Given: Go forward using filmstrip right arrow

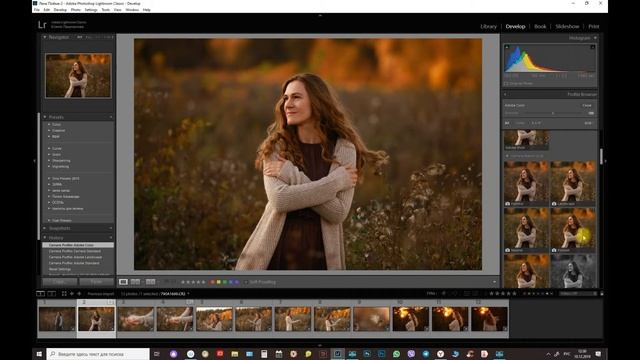Looking at the screenshot, I should pyautogui.click(x=79, y=293).
